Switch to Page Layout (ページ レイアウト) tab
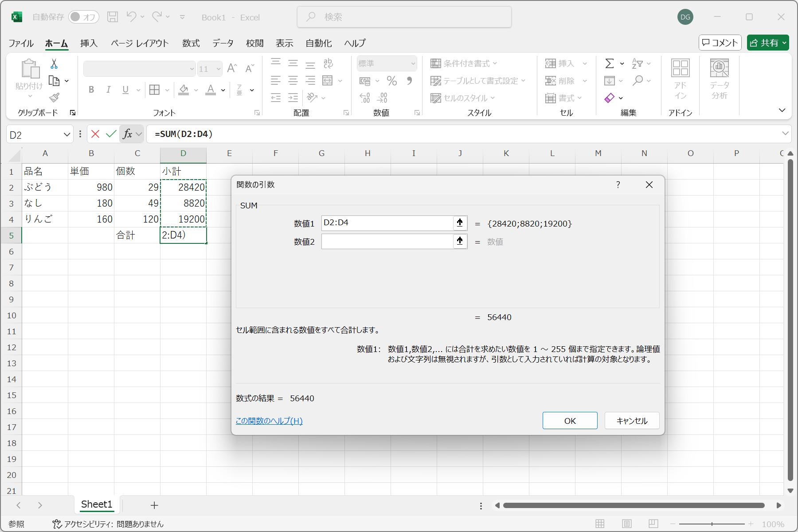Screen dimensions: 798x532 (x=140, y=43)
